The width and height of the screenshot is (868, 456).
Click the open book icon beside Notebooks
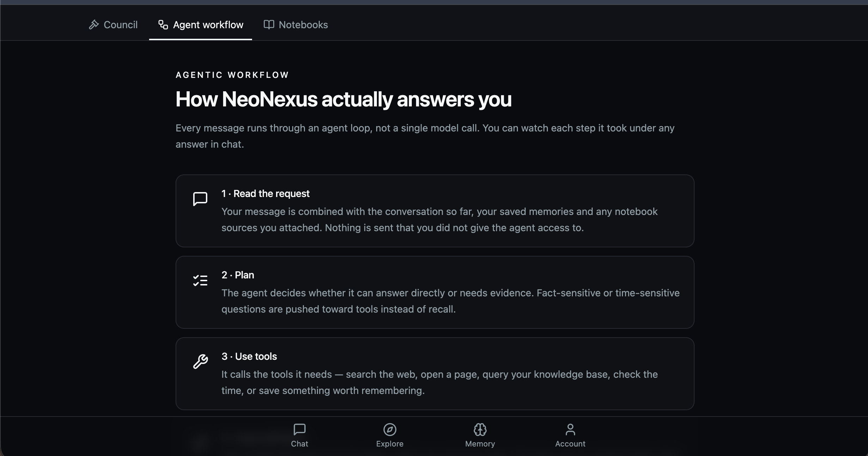[x=269, y=25]
